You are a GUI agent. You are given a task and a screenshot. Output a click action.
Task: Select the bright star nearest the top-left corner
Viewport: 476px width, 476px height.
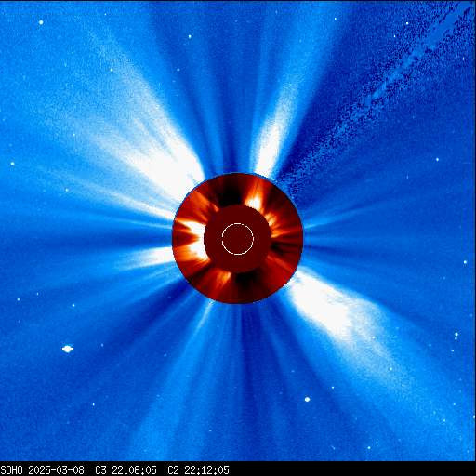pos(41,22)
